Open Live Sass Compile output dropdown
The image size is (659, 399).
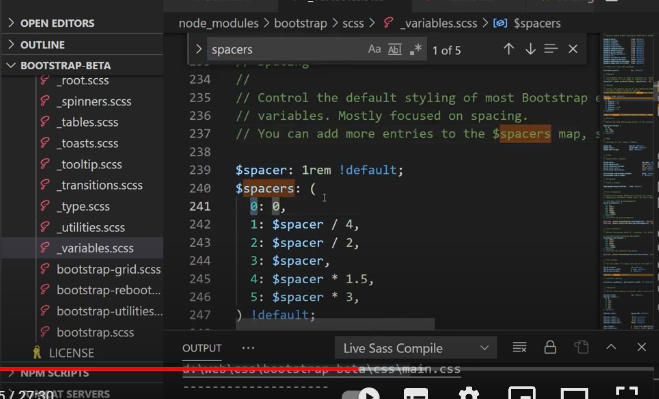(416, 348)
